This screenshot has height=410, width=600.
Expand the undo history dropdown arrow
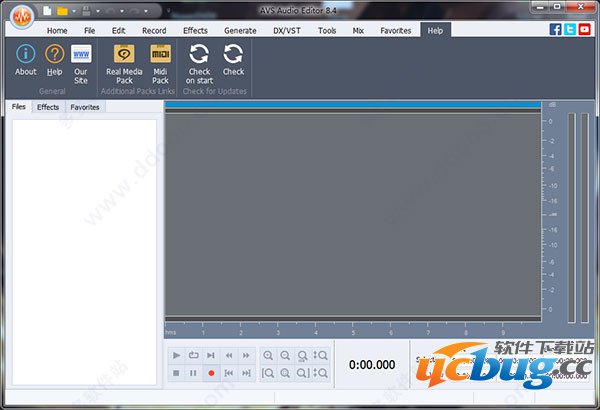click(122, 11)
